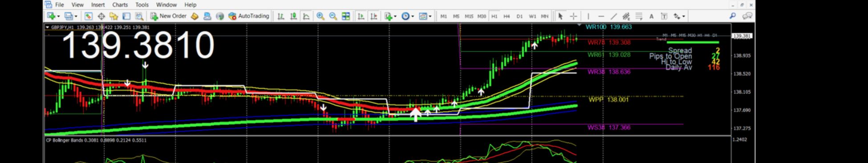Screen dimensions: 868x163
Task: Click the Zoom Out magnifier icon
Action: pyautogui.click(x=333, y=16)
